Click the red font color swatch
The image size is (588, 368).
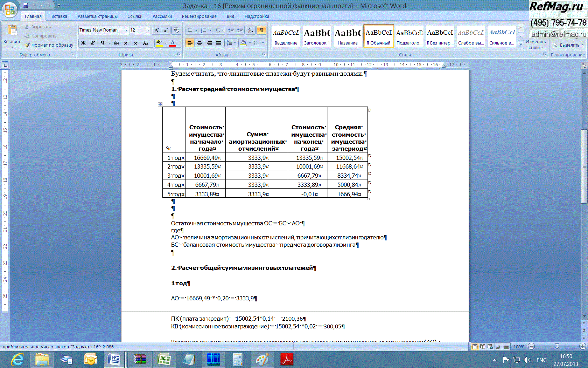pyautogui.click(x=173, y=43)
